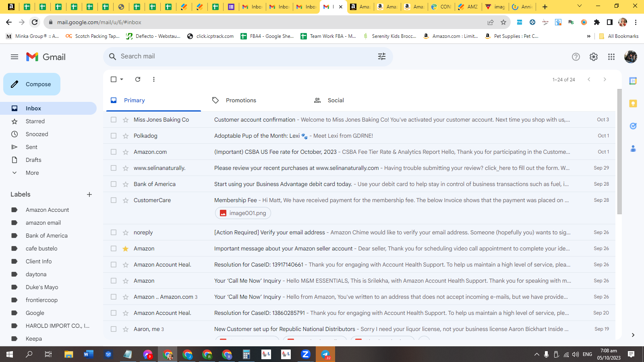Toggle the select-all checkbox in toolbar

coord(114,79)
